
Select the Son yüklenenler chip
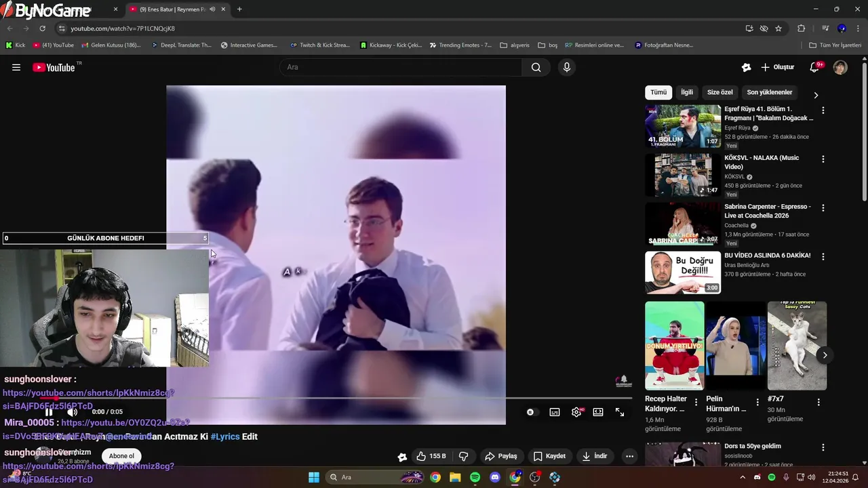[770, 92]
